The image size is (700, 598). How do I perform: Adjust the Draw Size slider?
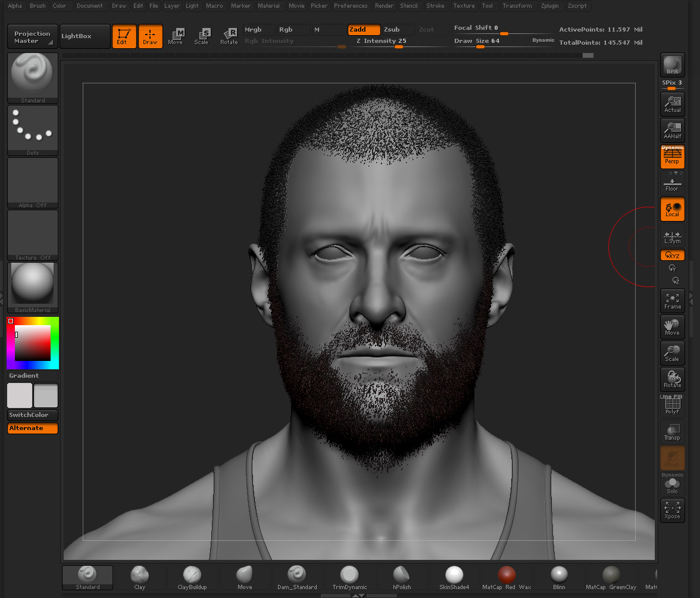(504, 42)
